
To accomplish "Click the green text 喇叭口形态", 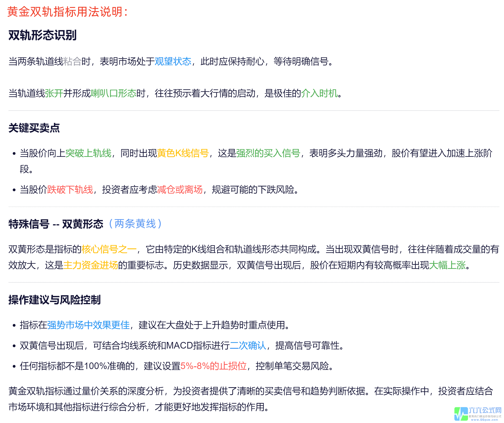I will coord(113,93).
